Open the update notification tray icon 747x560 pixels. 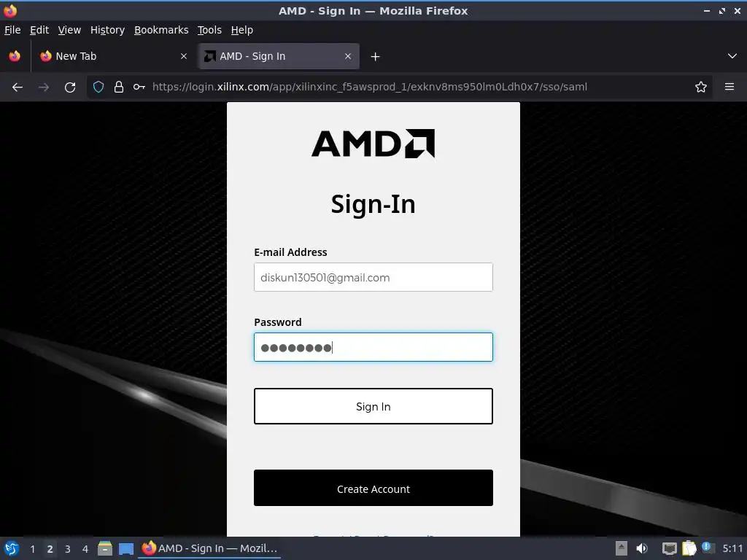tap(708, 548)
